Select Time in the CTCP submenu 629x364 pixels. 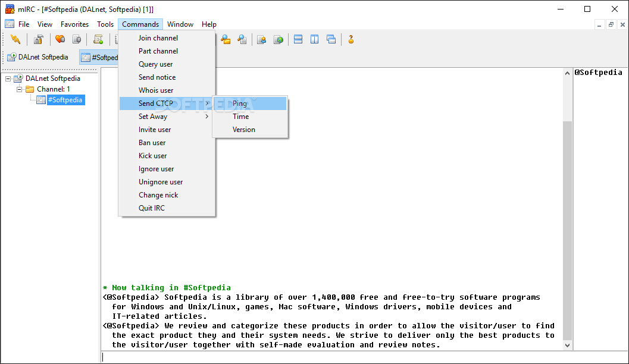coord(250,116)
